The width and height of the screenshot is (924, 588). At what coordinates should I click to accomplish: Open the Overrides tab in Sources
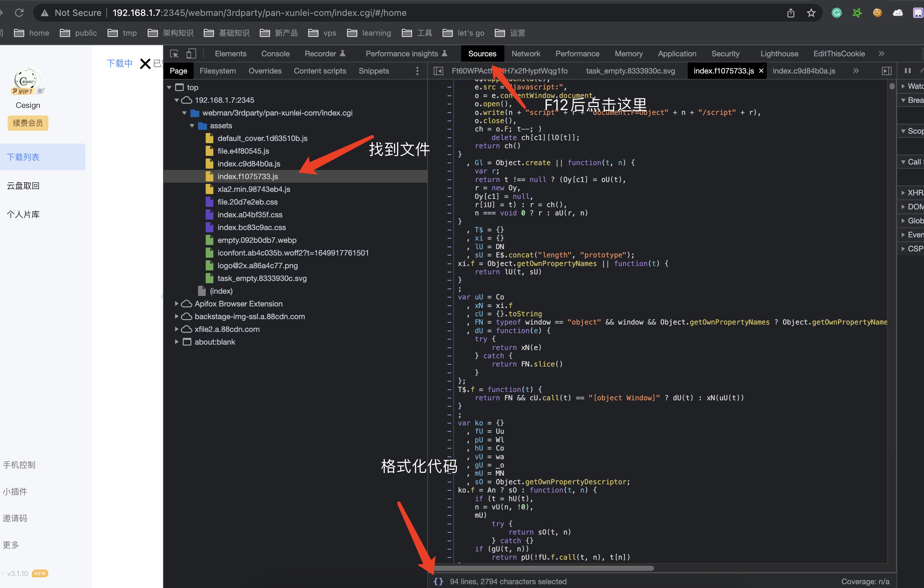(x=264, y=70)
